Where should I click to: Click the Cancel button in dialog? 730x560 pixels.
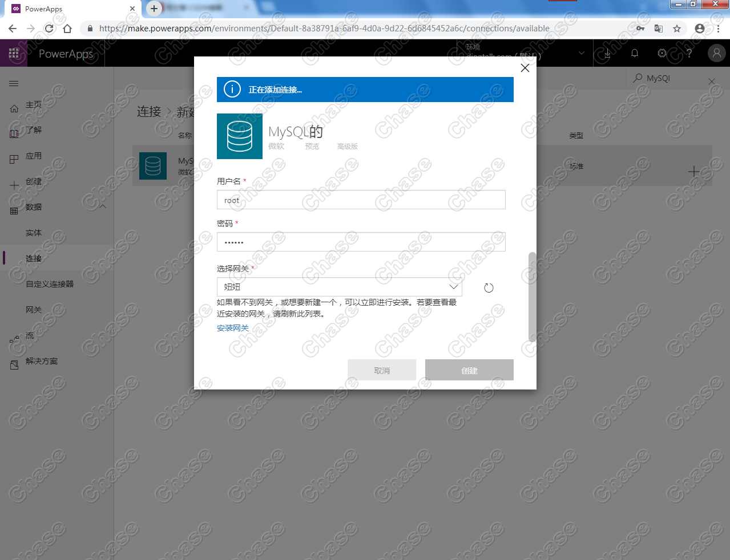coord(382,370)
